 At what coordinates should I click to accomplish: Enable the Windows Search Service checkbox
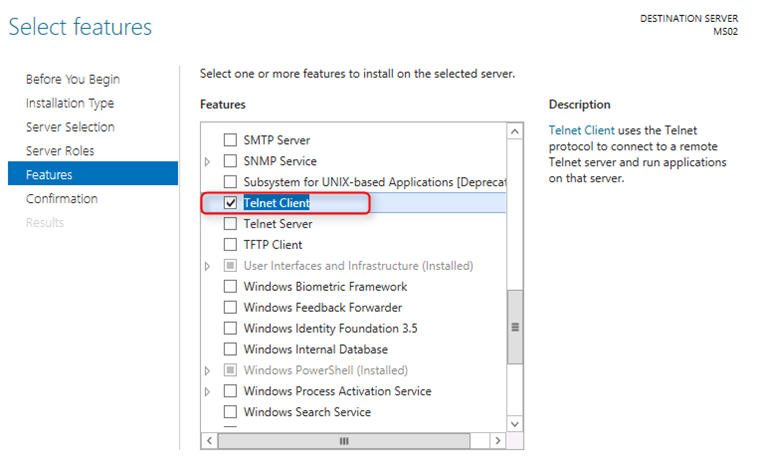point(230,412)
